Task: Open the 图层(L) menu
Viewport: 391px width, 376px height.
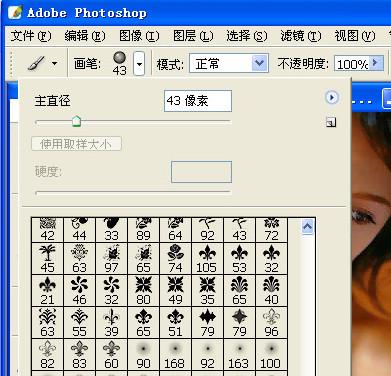Action: point(193,36)
